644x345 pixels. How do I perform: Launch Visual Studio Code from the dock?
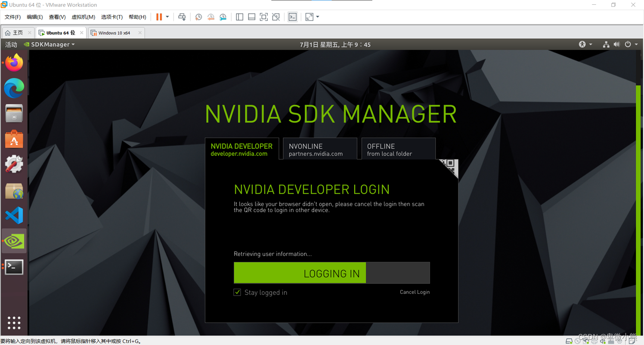coord(14,216)
